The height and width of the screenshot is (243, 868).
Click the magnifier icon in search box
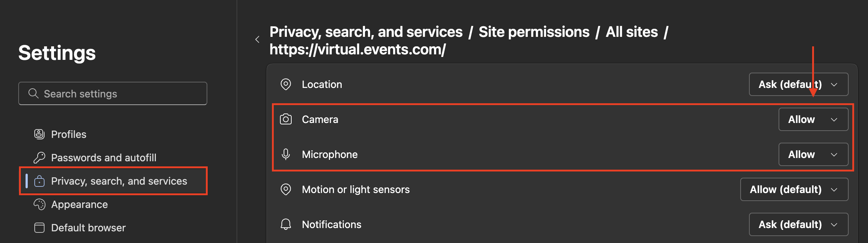click(33, 93)
